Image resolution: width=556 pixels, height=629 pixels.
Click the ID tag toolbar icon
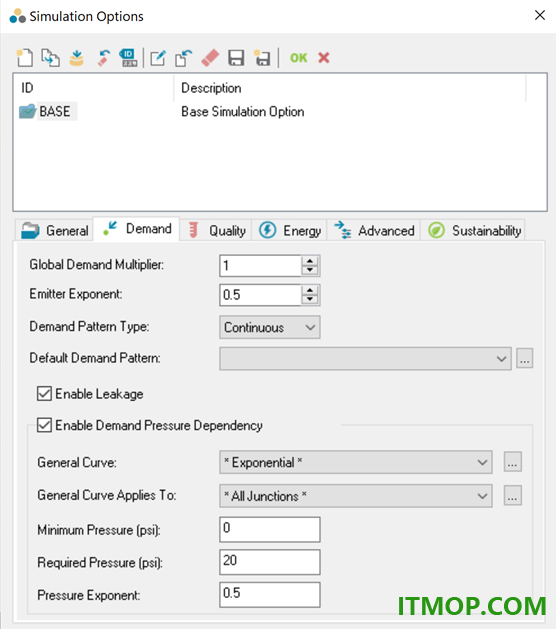(x=128, y=58)
